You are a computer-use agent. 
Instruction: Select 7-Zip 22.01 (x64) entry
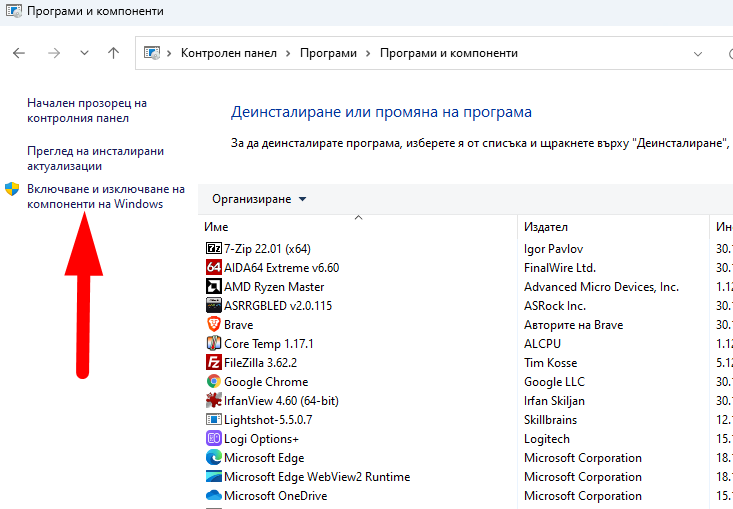267,249
